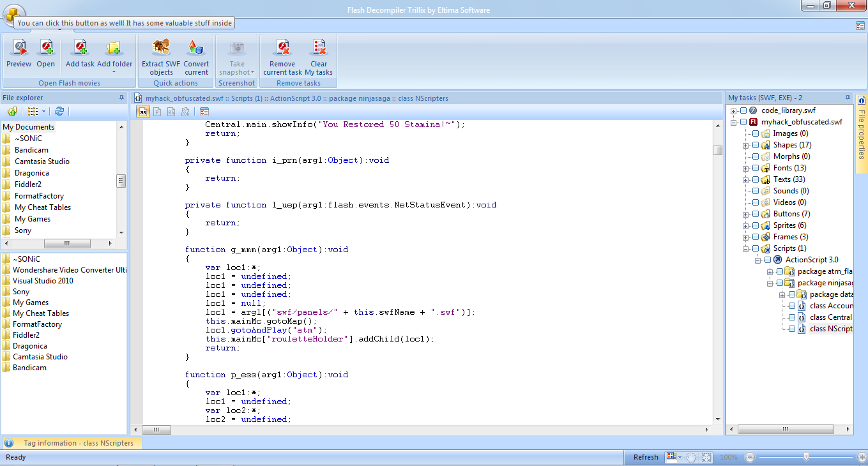Image resolution: width=868 pixels, height=466 pixels.
Task: Adjust the zoom slider handle
Action: tap(807, 457)
